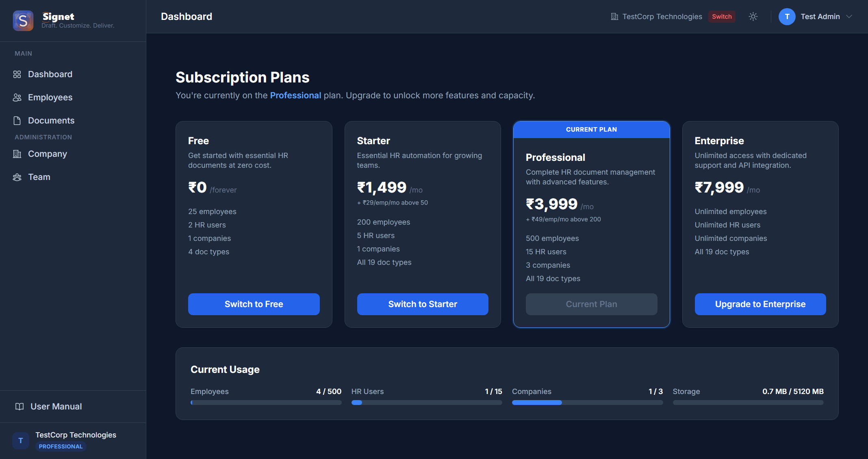Click the Dashboard grid icon in sidebar

[17, 74]
